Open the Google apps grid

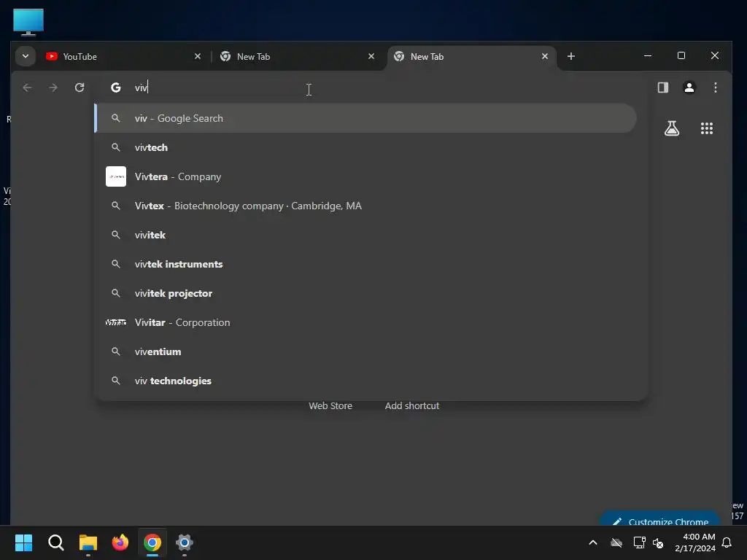[x=706, y=128]
